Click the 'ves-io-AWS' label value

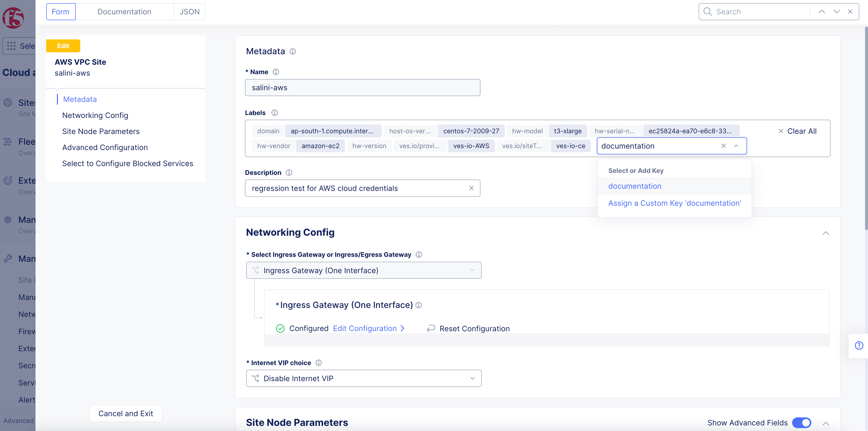[471, 146]
